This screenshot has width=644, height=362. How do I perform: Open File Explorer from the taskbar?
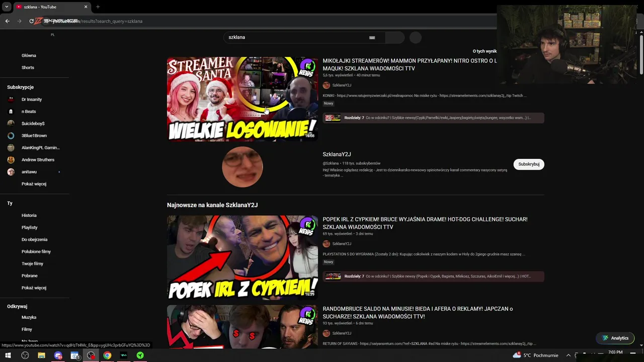coord(41,355)
